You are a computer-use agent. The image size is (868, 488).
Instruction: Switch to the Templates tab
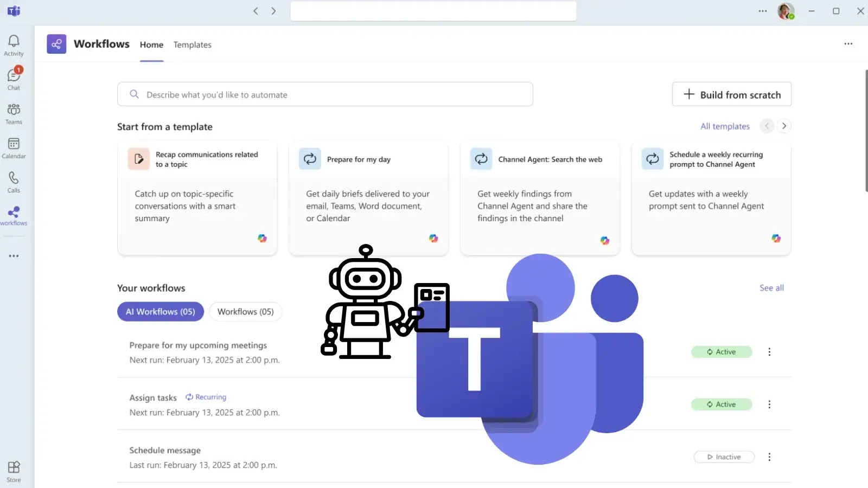click(192, 44)
